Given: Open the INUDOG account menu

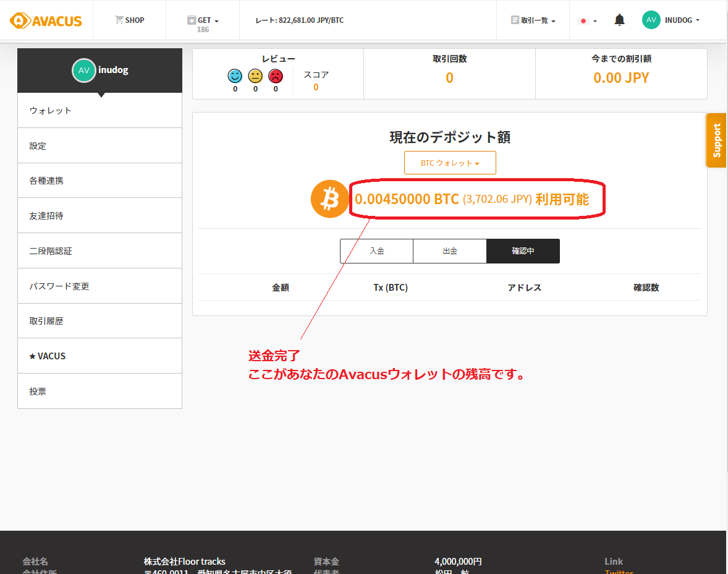Looking at the screenshot, I should 671,20.
